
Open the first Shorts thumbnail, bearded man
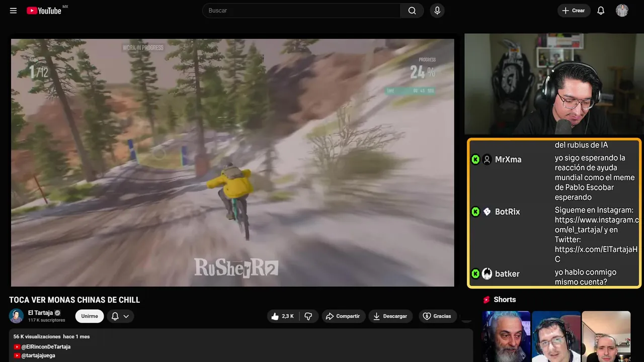tap(506, 336)
